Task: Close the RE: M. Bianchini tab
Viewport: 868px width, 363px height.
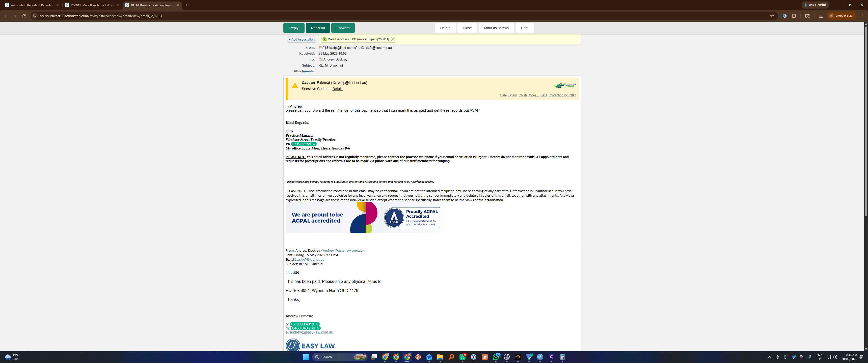Action: click(178, 5)
